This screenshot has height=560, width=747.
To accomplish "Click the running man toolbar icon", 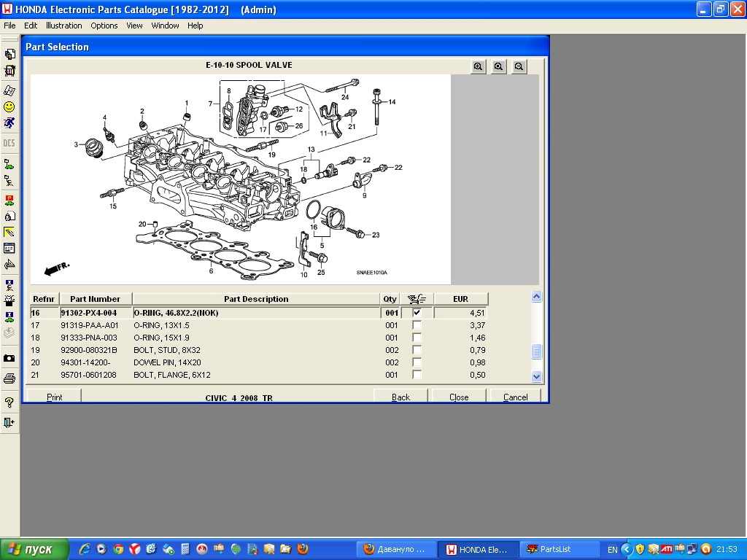I will click(x=9, y=122).
